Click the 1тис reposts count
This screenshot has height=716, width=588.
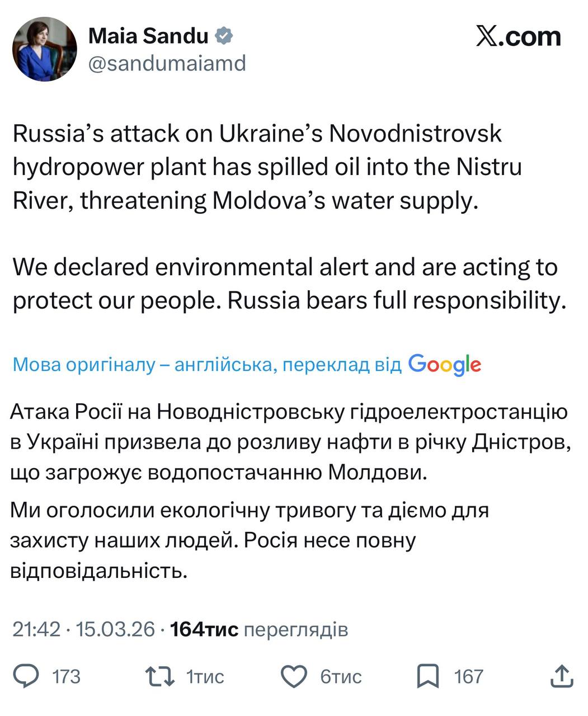click(x=205, y=677)
